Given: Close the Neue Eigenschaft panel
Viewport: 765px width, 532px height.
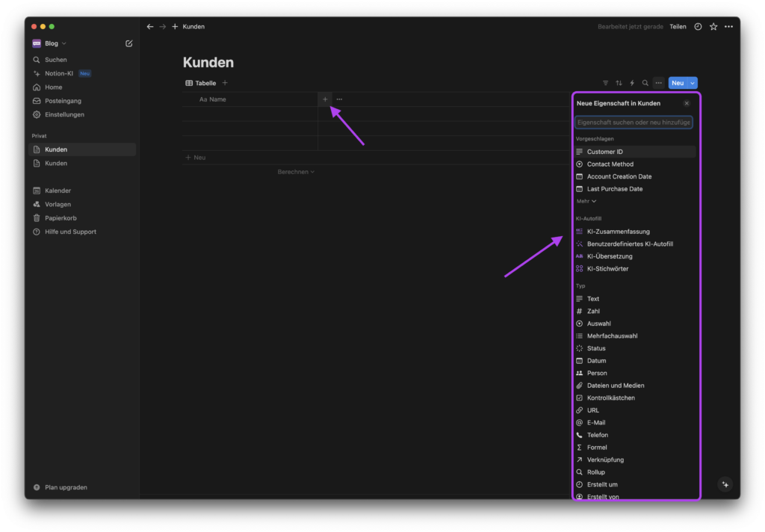Looking at the screenshot, I should click(x=687, y=103).
